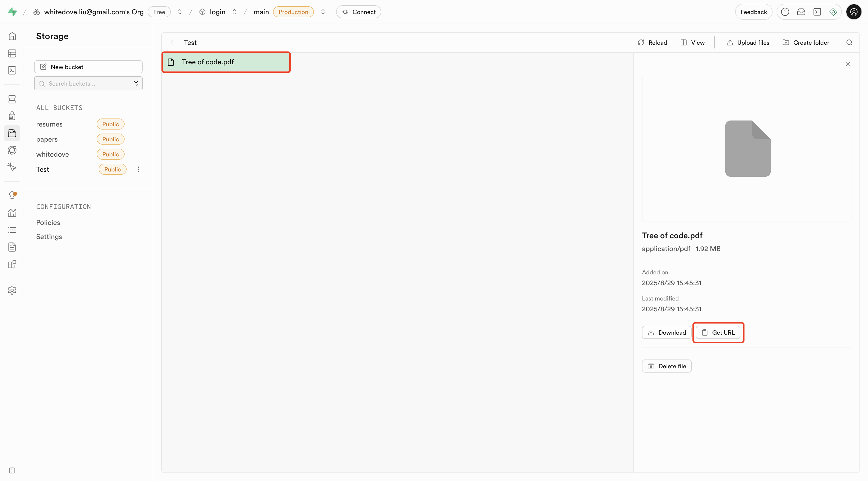Open the Realtime cursor sidebar icon
868x481 pixels.
point(12,167)
